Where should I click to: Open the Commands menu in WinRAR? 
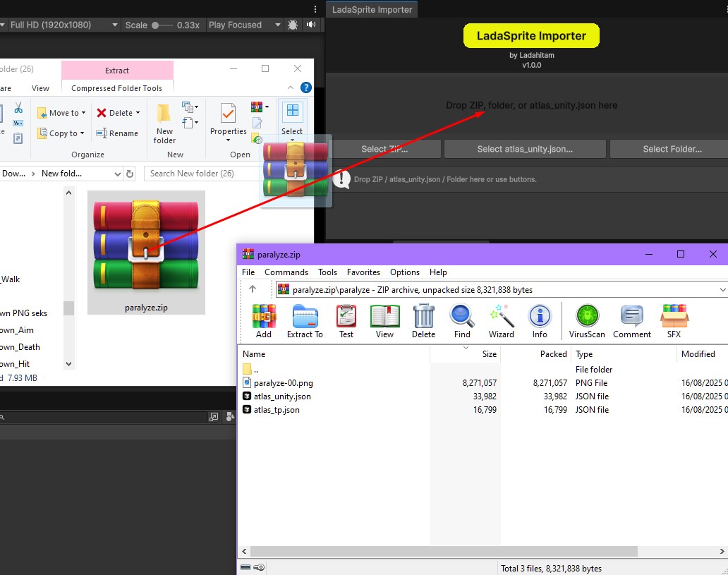pos(286,272)
